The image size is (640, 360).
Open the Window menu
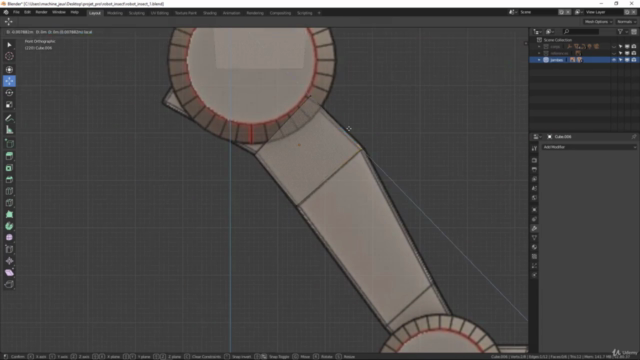pos(59,12)
